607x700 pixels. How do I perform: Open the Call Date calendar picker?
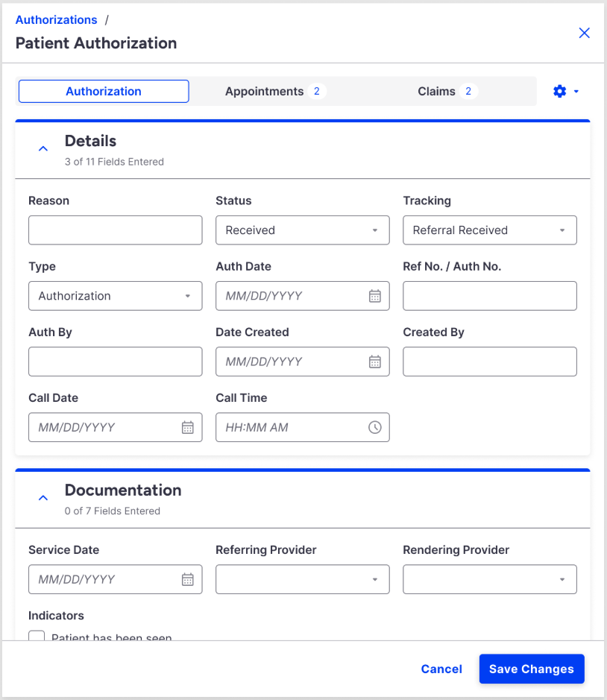188,427
